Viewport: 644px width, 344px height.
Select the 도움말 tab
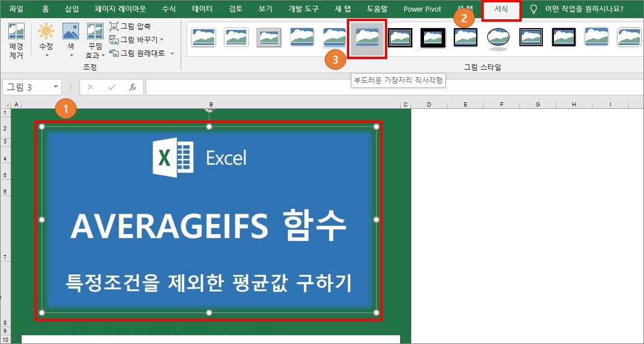click(377, 9)
